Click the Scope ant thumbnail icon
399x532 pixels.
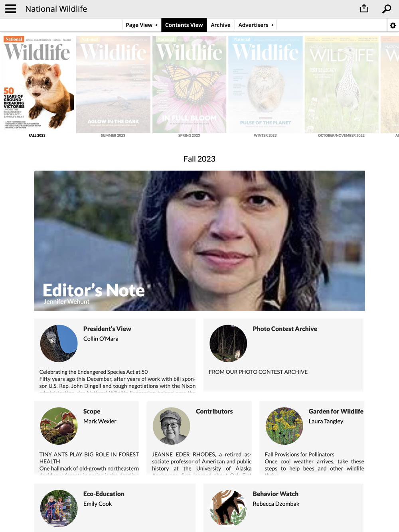59,426
